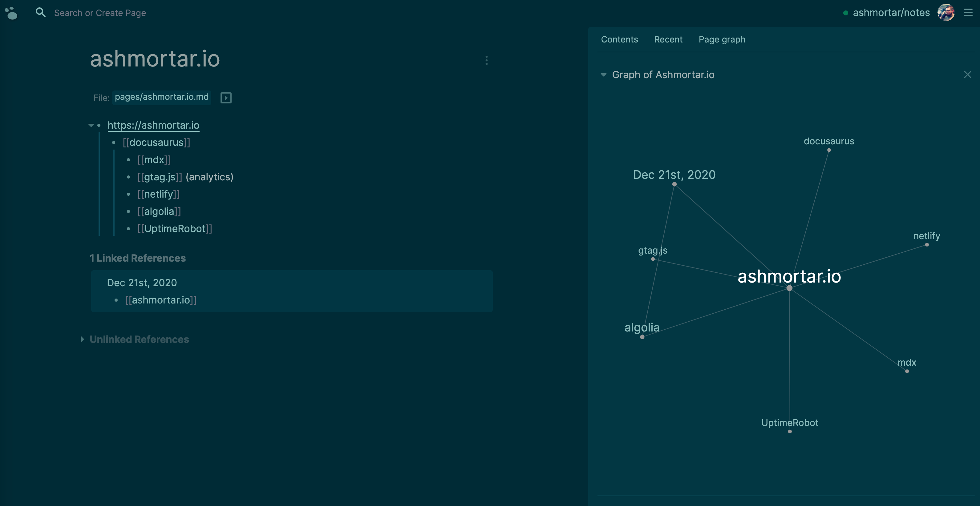The image size is (980, 506).
Task: Open the [[mdx]] page reference
Action: 154,160
